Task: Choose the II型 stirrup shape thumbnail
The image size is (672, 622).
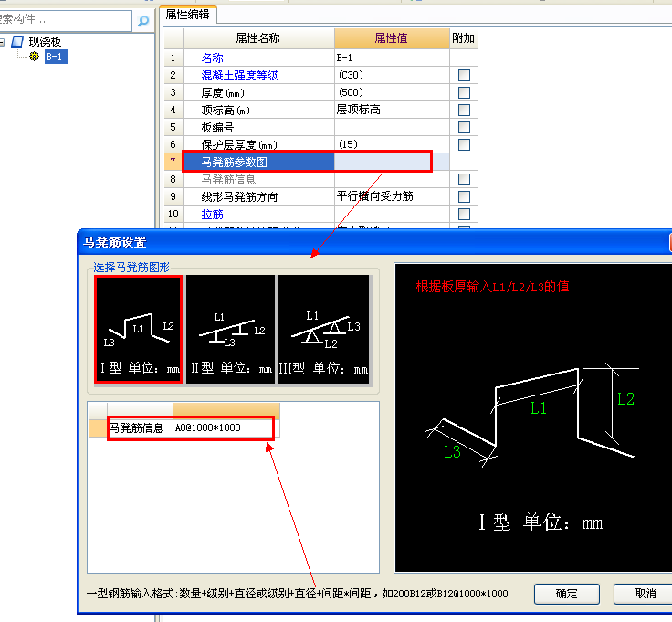Action: (x=231, y=329)
